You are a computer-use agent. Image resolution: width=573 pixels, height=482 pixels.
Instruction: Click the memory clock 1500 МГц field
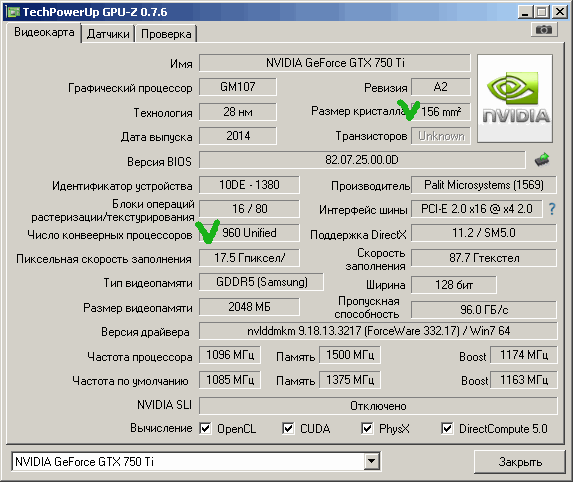pos(350,355)
